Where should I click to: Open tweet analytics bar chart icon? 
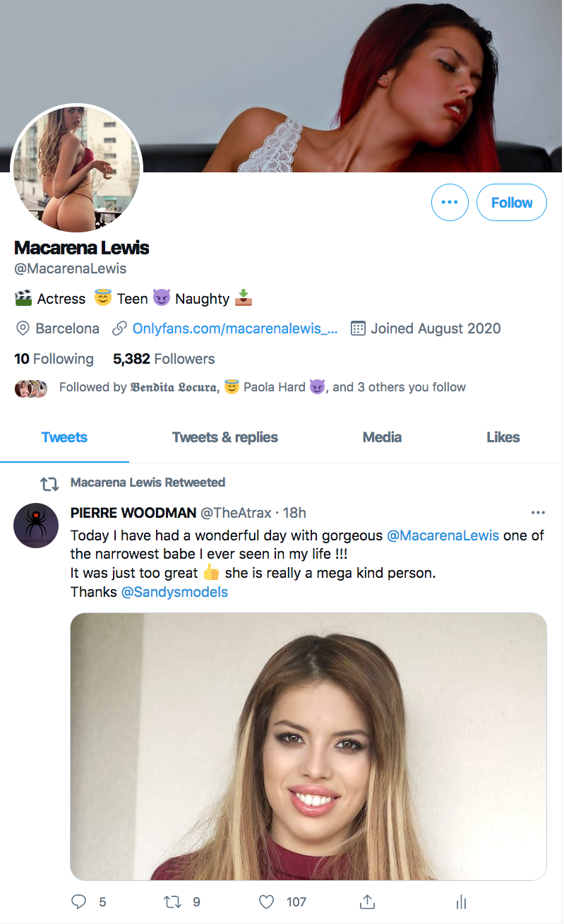click(462, 901)
